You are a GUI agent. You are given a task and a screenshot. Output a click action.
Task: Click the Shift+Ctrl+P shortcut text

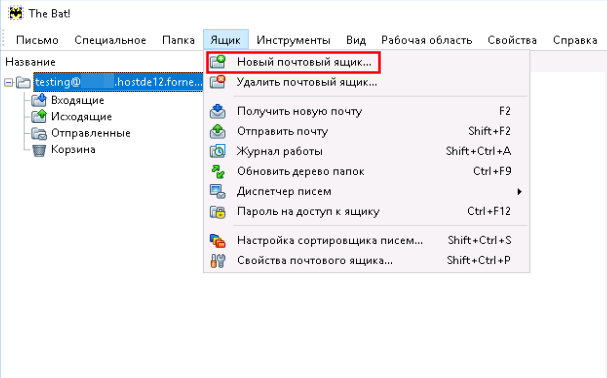479,260
